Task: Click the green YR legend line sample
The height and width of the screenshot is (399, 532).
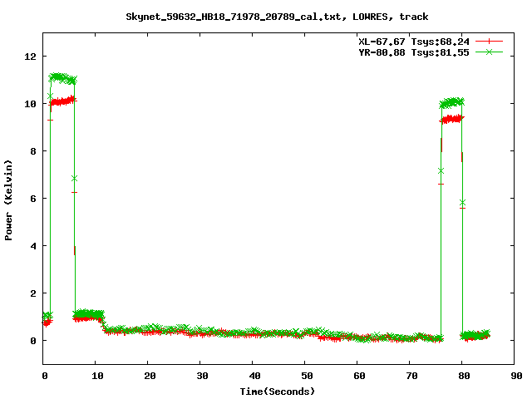Action: coord(489,52)
